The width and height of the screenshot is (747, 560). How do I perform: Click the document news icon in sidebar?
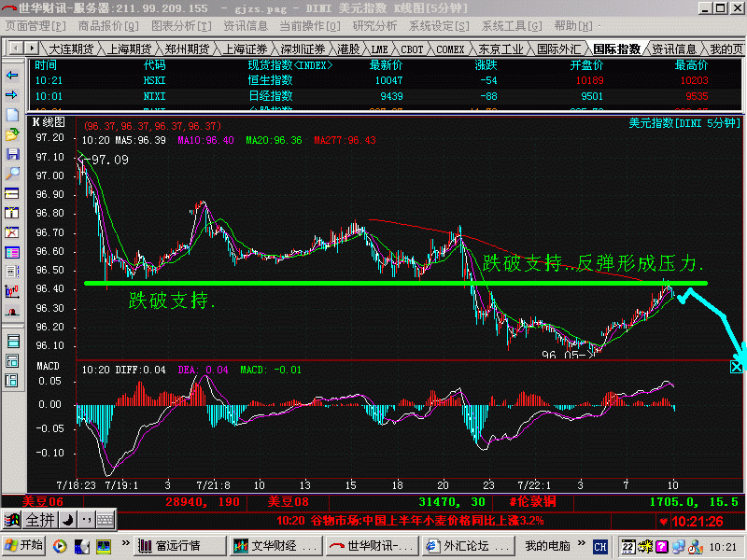(12, 272)
